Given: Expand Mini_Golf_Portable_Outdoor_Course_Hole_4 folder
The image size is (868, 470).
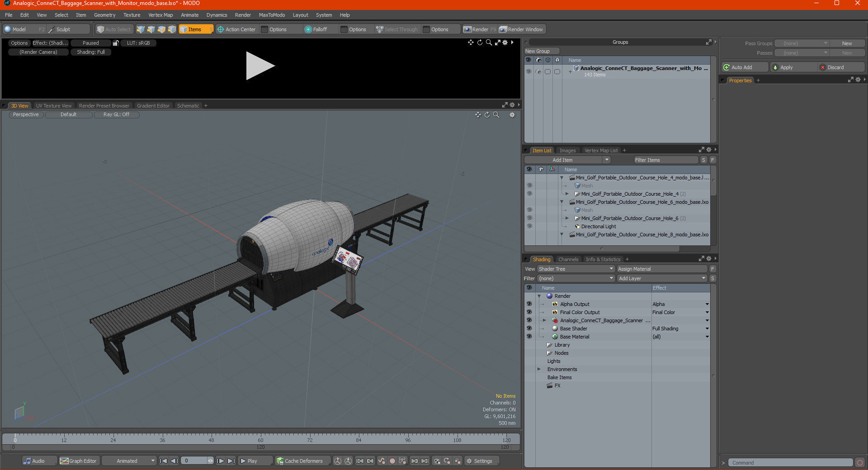Looking at the screenshot, I should pyautogui.click(x=567, y=194).
